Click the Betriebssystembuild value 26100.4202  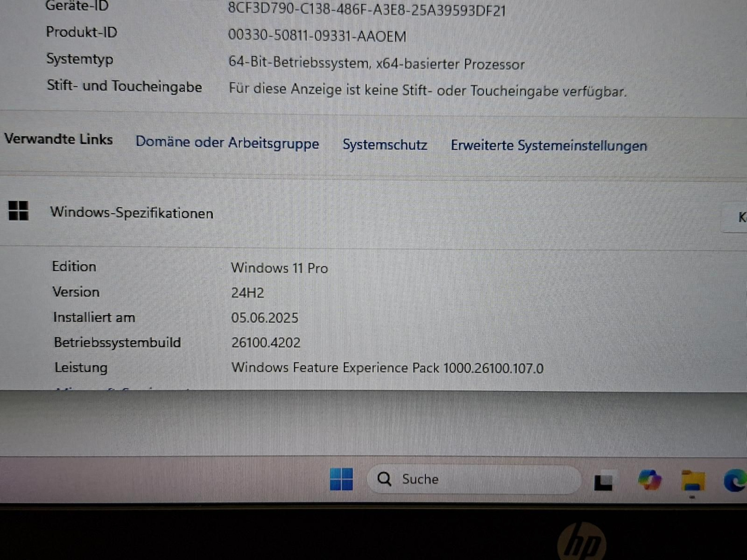click(x=266, y=342)
